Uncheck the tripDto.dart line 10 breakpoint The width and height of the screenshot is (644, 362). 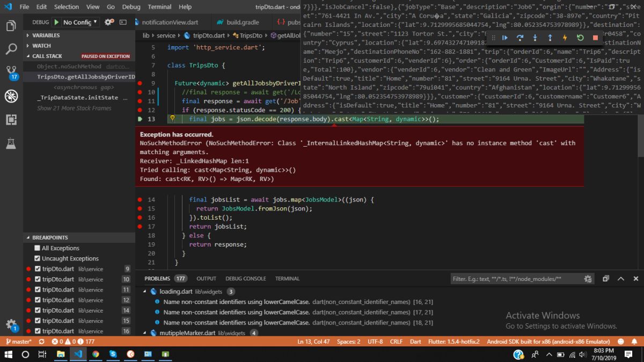click(38, 279)
